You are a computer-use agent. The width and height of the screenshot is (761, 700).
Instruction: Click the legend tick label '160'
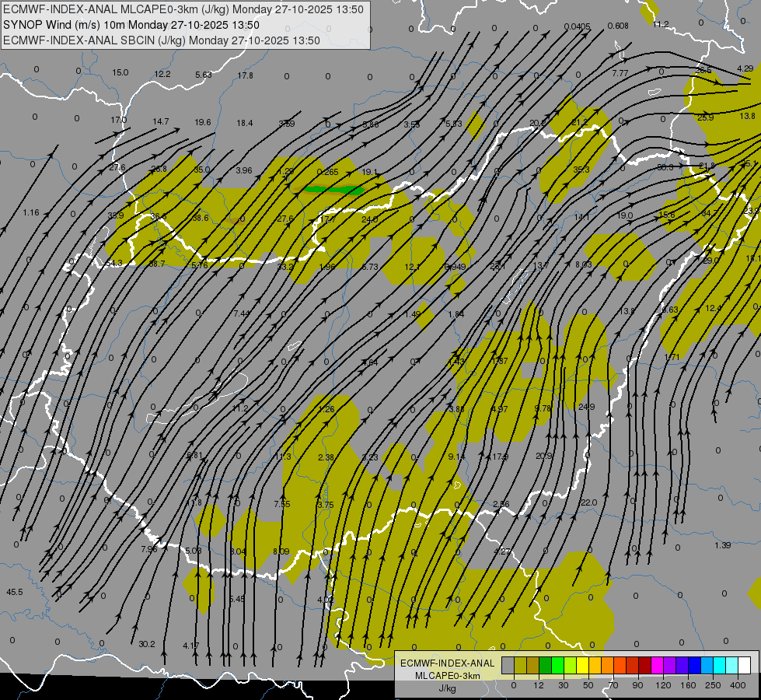pos(688,685)
